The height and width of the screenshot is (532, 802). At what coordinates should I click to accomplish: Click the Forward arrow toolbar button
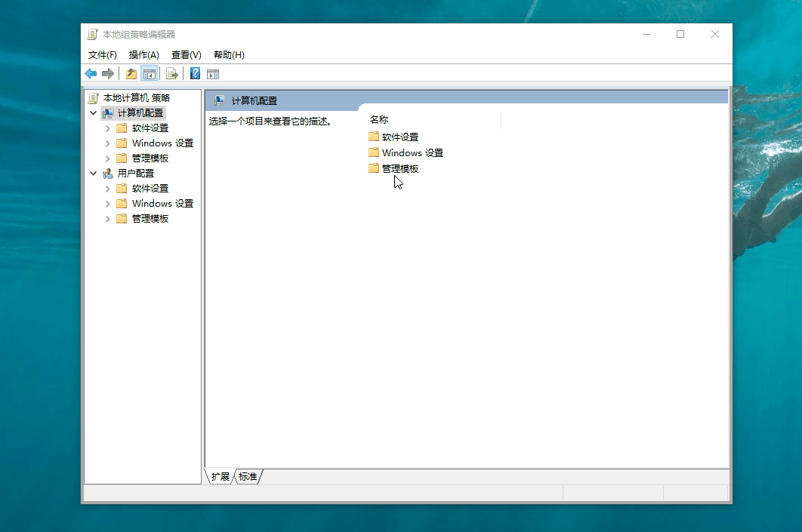tap(108, 73)
